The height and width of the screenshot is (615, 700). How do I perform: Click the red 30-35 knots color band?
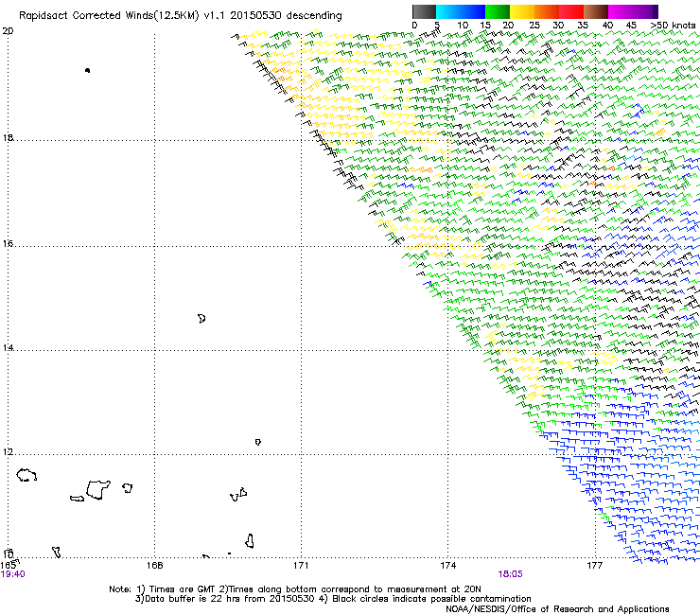[571, 11]
